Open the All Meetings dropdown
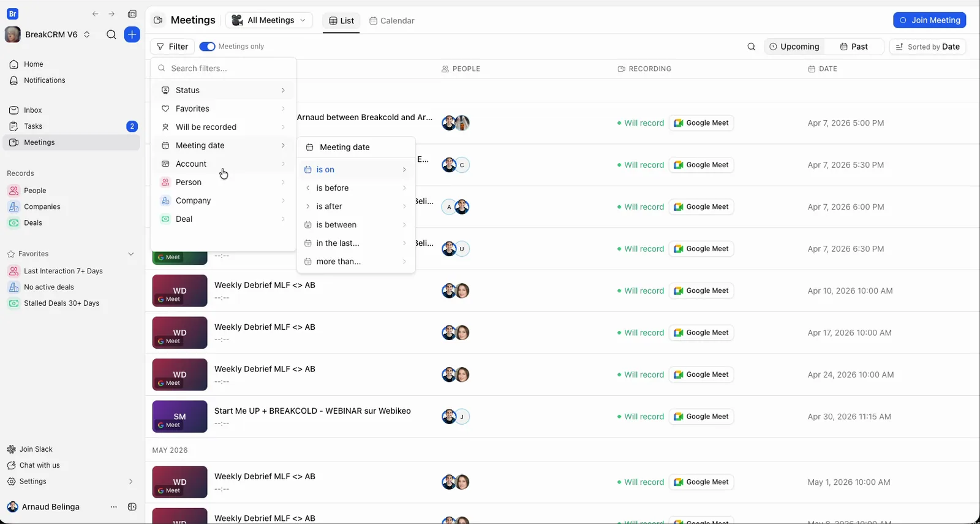 point(269,20)
